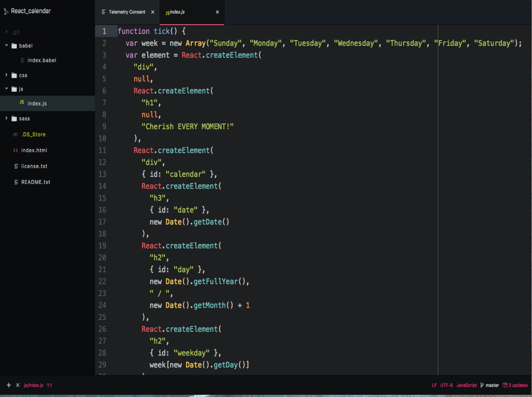Click the 3 updates package icon
The width and height of the screenshot is (532, 397).
[505, 385]
